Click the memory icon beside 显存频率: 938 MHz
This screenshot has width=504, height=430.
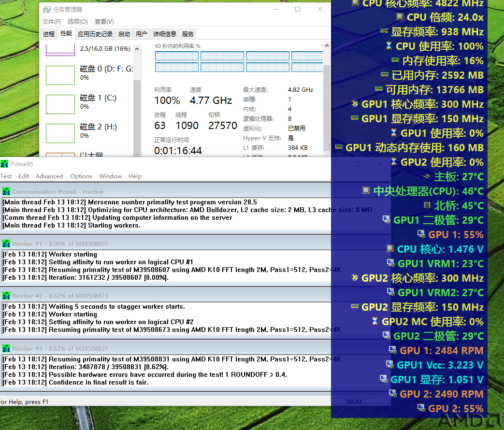tap(384, 31)
